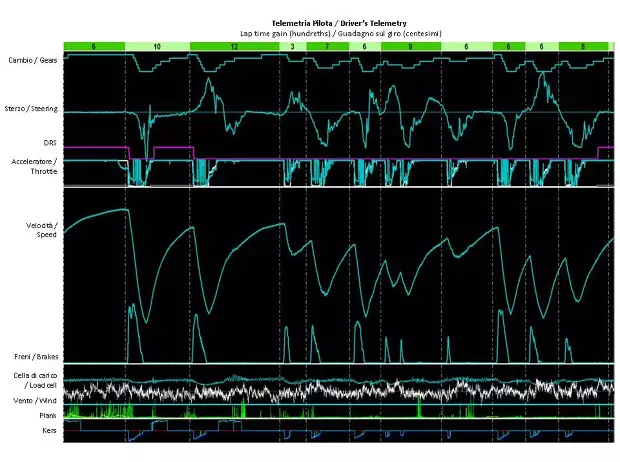620x462 pixels.
Task: Click the Plank channel label
Action: [48, 415]
